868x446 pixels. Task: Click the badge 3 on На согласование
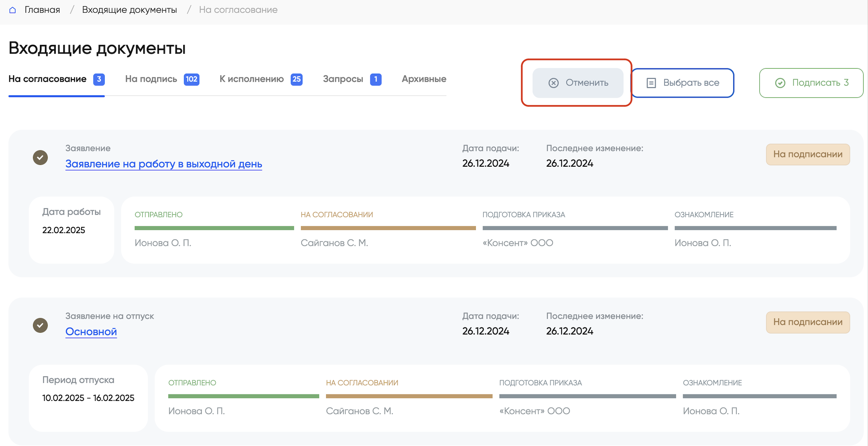[x=99, y=79]
